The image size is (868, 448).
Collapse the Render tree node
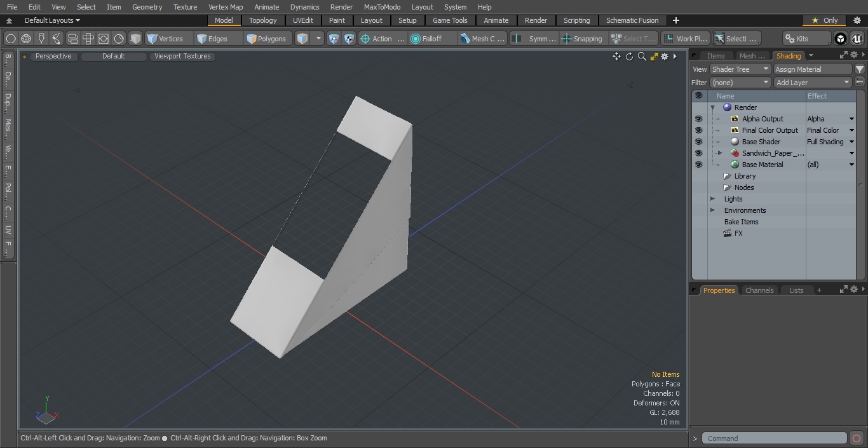click(x=712, y=107)
